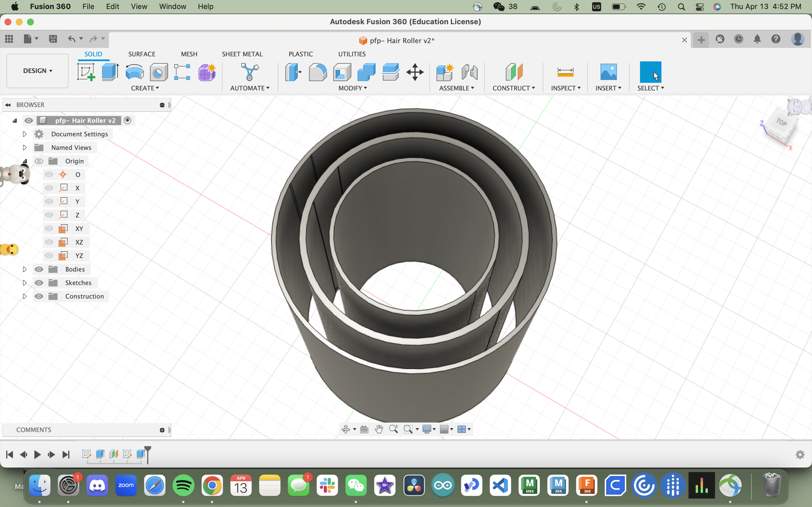Expand the Document Settings item
The width and height of the screenshot is (812, 507).
(x=25, y=134)
